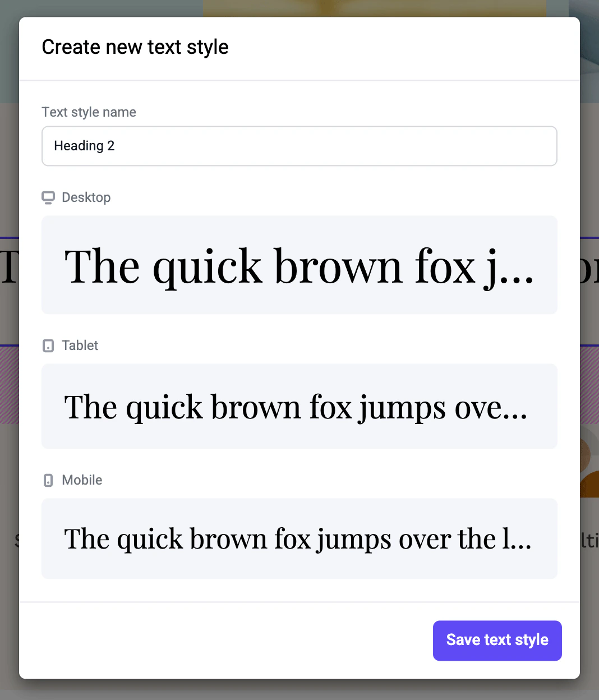Click the monitor icon beside Desktop label
Image resolution: width=599 pixels, height=700 pixels.
tap(48, 197)
